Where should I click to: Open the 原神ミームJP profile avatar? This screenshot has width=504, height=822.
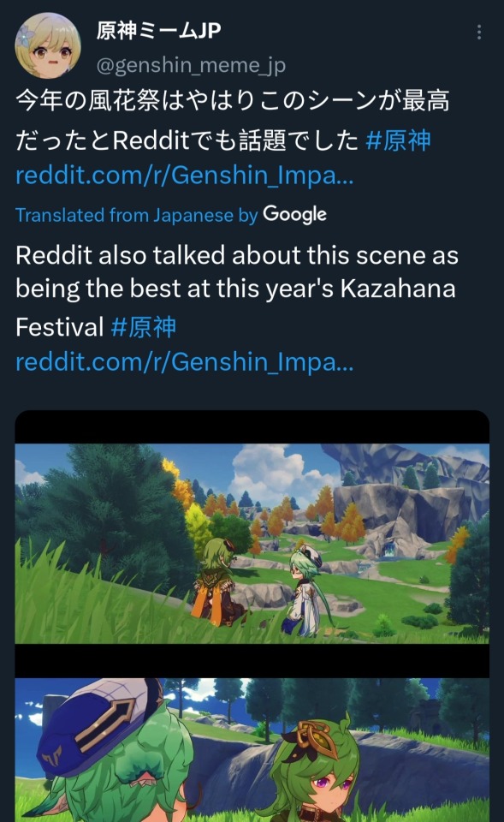coord(48,45)
